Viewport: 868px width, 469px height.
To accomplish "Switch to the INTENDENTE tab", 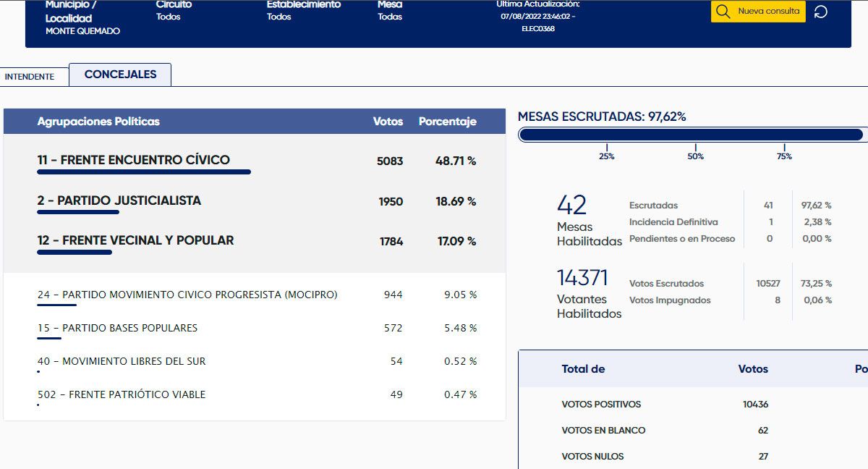I will 30,77.
